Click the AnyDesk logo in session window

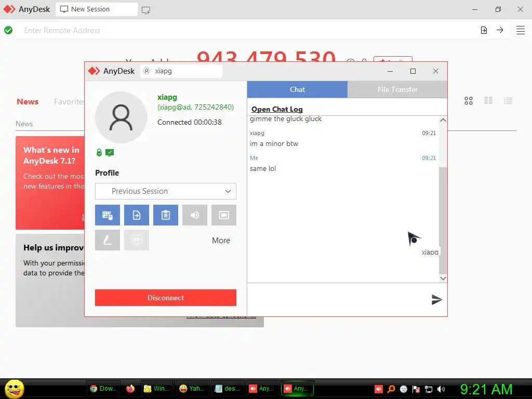[94, 71]
